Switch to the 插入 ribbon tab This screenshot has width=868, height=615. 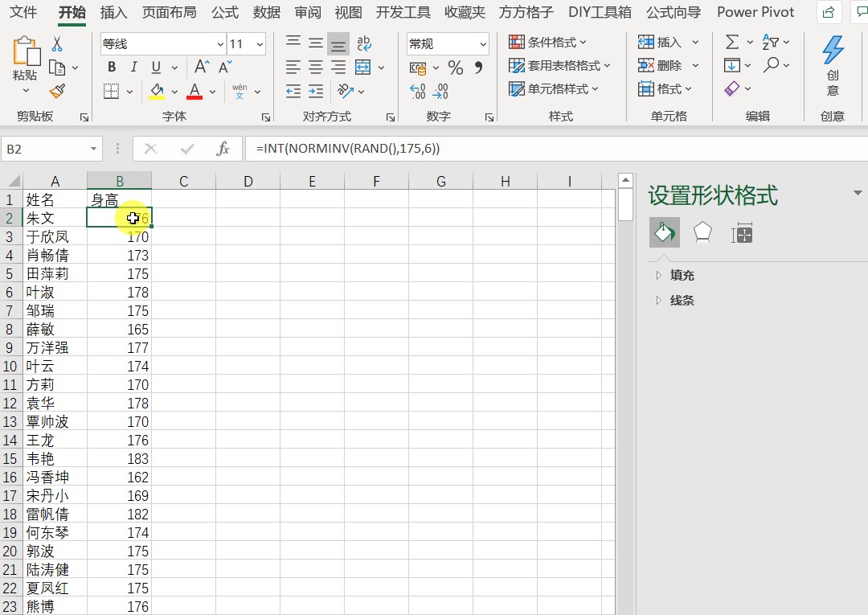click(x=113, y=13)
